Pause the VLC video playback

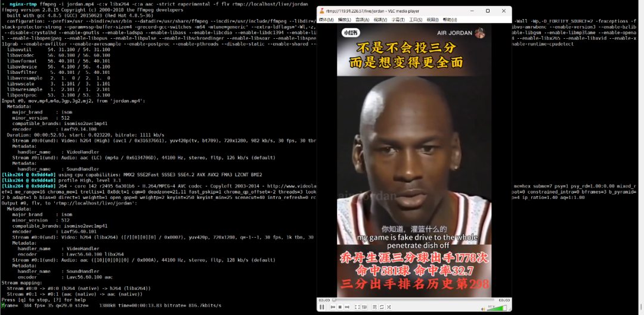pos(322,307)
